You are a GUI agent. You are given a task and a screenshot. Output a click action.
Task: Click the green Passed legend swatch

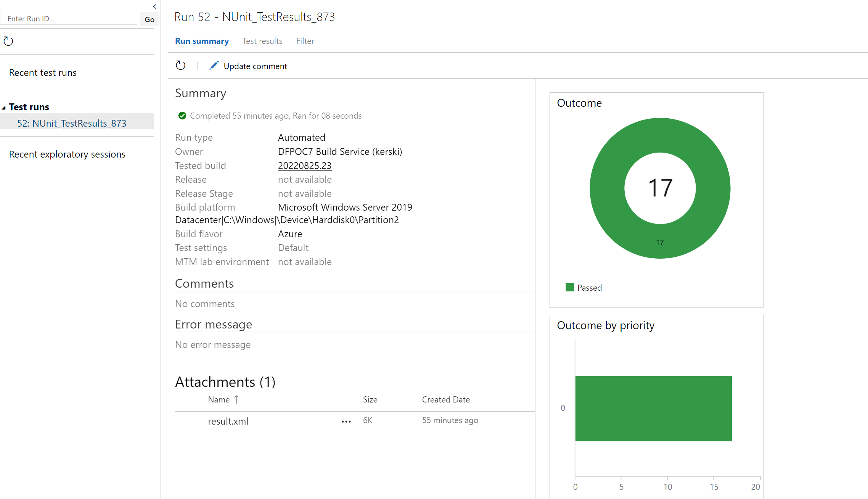point(570,288)
